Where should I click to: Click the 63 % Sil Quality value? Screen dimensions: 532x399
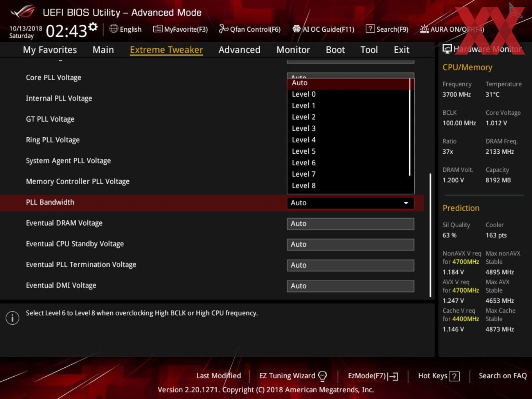pyautogui.click(x=449, y=235)
